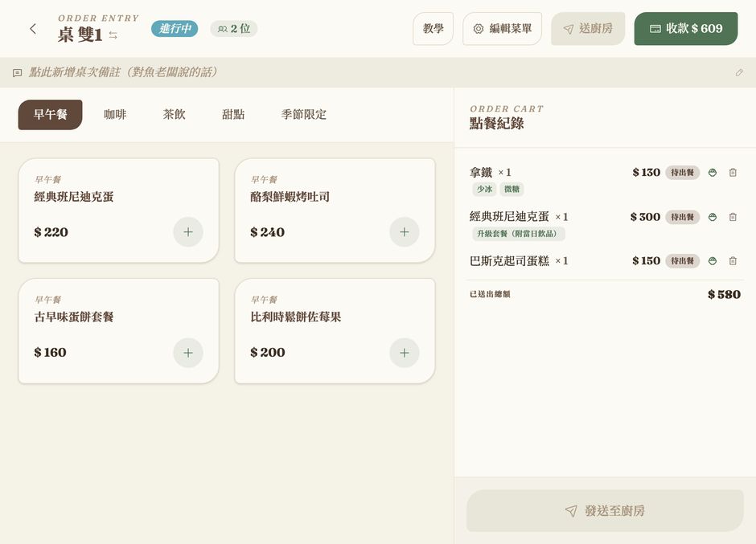This screenshot has width=756, height=544.
Task: Click the 古早味蛋餅套餐 menu card title
Action: click(x=74, y=317)
